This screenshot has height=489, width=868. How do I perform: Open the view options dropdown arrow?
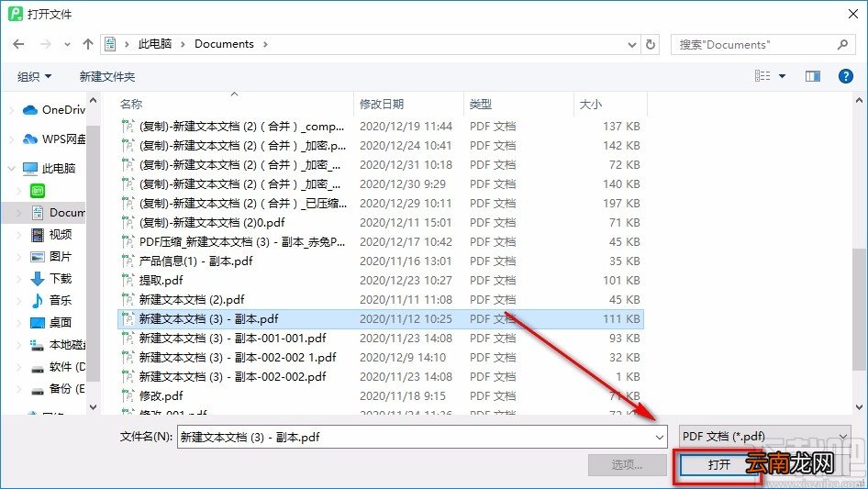click(x=782, y=76)
